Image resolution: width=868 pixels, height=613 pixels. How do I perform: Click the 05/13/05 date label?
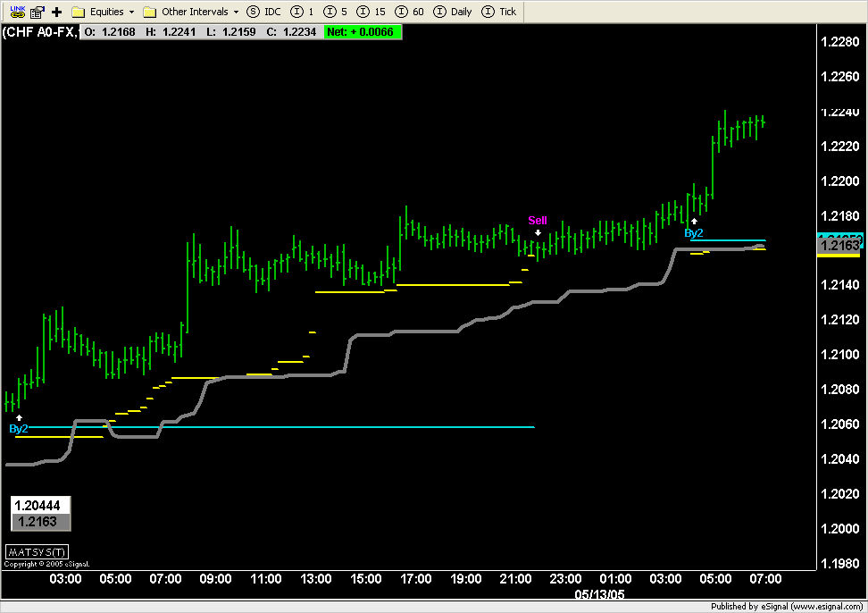[599, 594]
